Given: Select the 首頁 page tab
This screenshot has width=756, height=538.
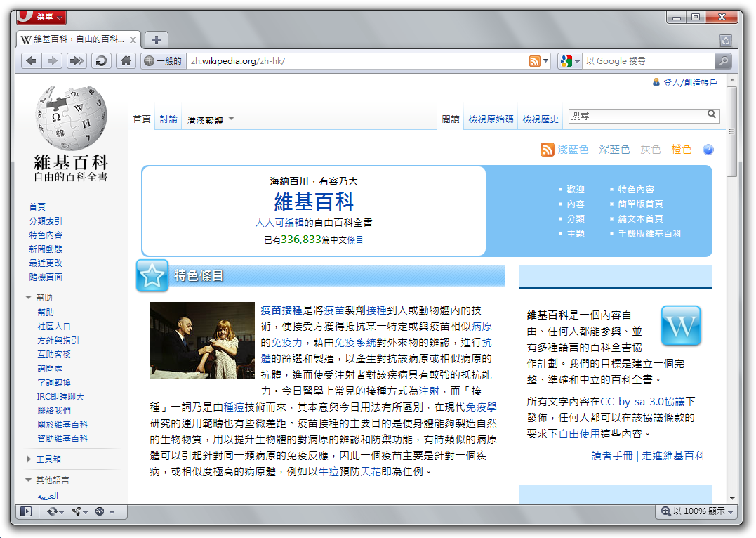Looking at the screenshot, I should (x=142, y=119).
